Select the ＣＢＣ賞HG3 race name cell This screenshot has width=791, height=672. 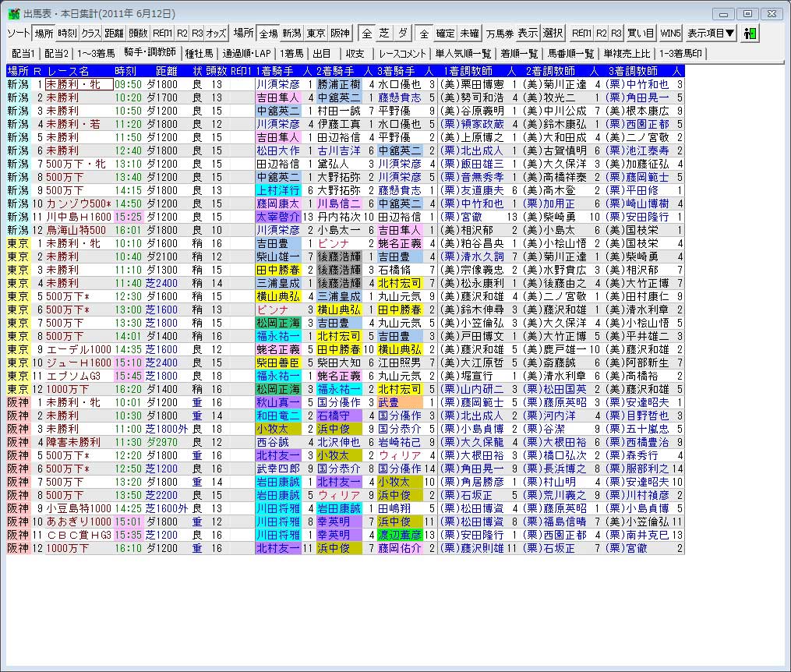pyautogui.click(x=78, y=535)
